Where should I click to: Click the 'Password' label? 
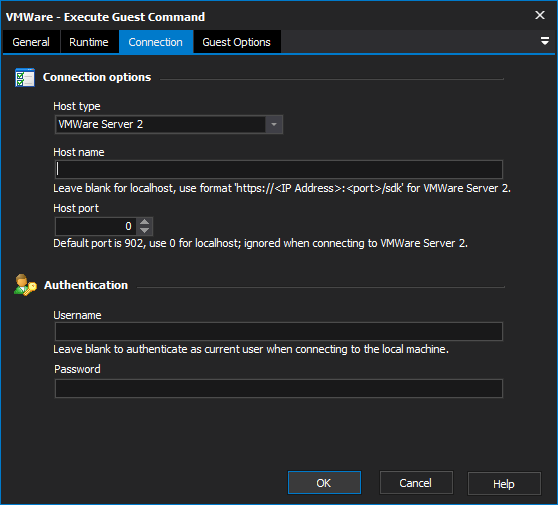pos(77,369)
